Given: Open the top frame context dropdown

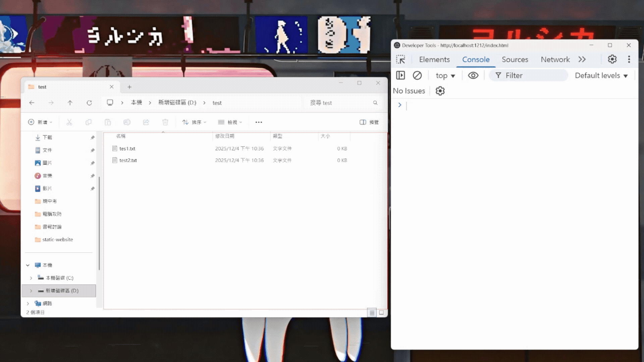Looking at the screenshot, I should [445, 75].
